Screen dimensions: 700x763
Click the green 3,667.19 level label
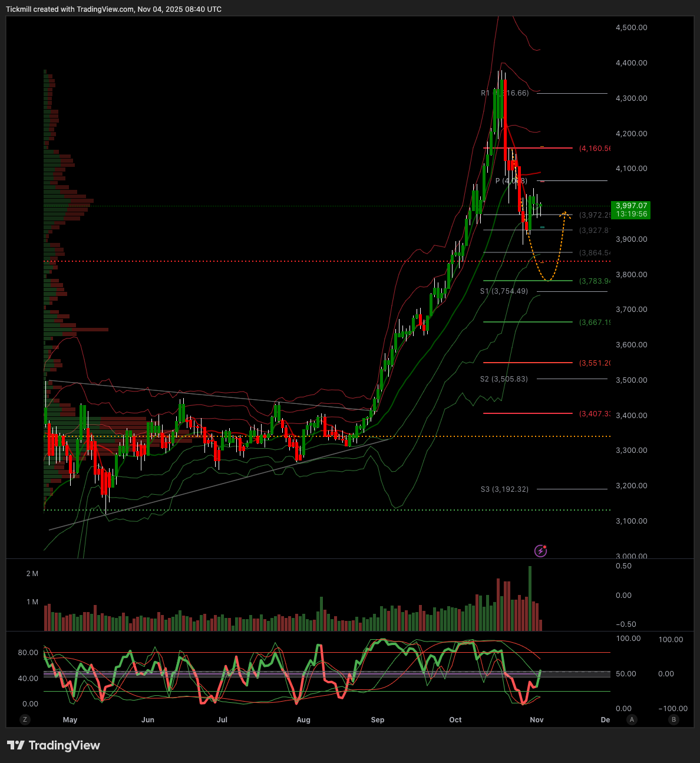[x=595, y=323]
